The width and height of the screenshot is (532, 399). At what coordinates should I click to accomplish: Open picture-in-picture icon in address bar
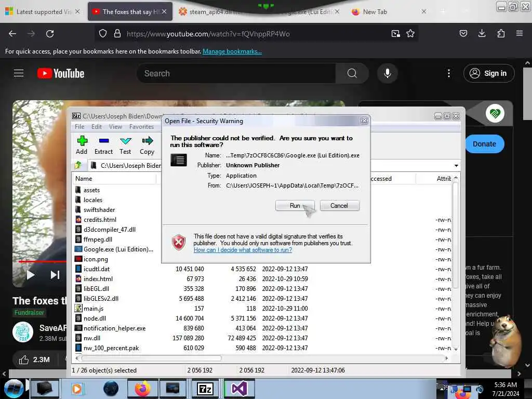click(395, 34)
